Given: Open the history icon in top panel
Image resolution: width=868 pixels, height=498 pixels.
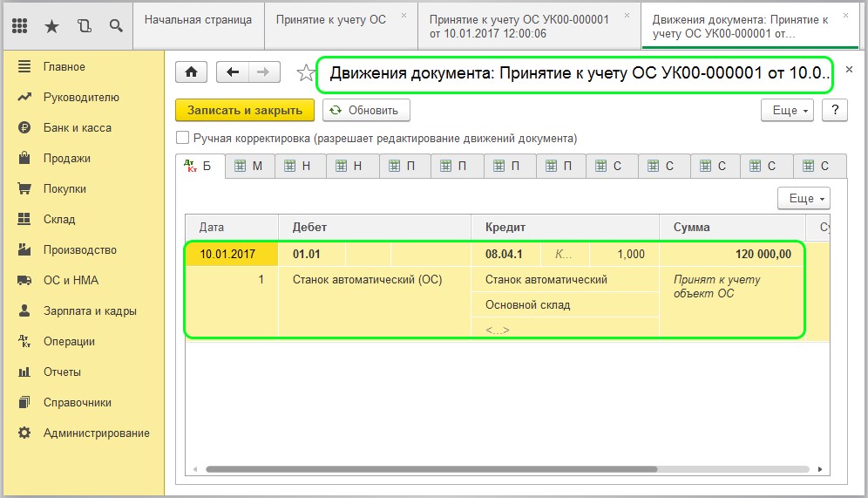Looking at the screenshot, I should tap(85, 25).
